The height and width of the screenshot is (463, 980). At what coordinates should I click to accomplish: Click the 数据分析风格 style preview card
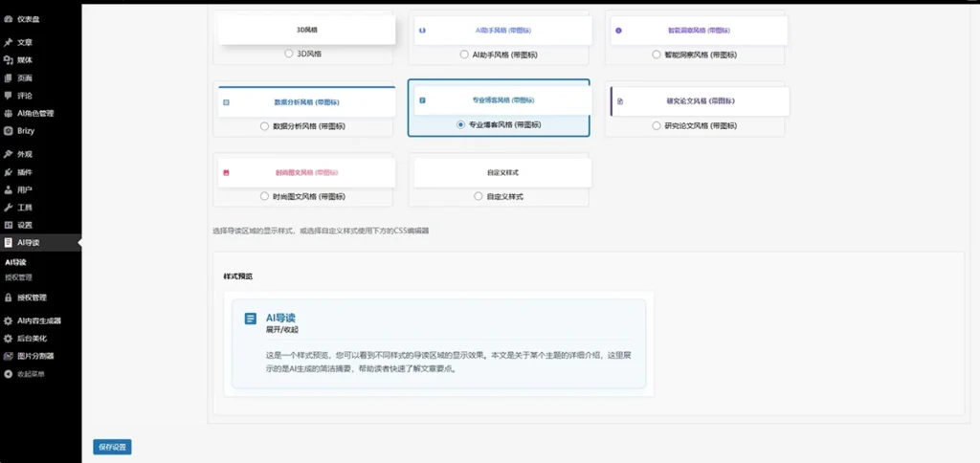[x=306, y=101]
